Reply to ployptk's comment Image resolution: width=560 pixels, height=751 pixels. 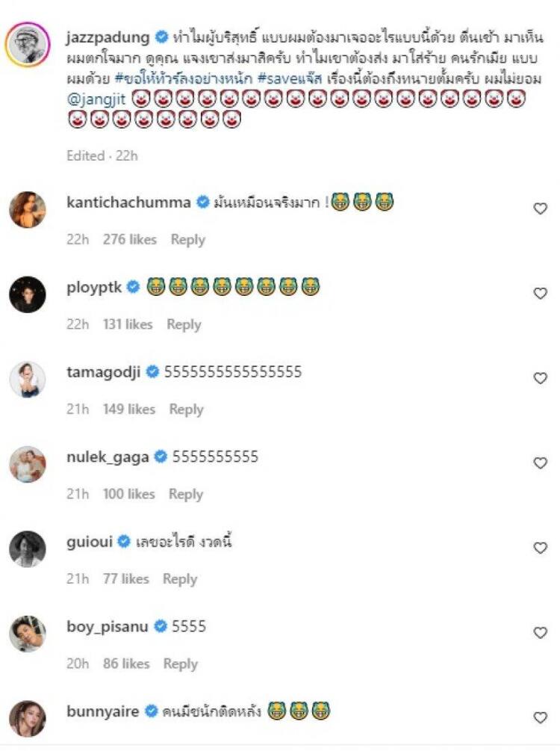pos(184,324)
